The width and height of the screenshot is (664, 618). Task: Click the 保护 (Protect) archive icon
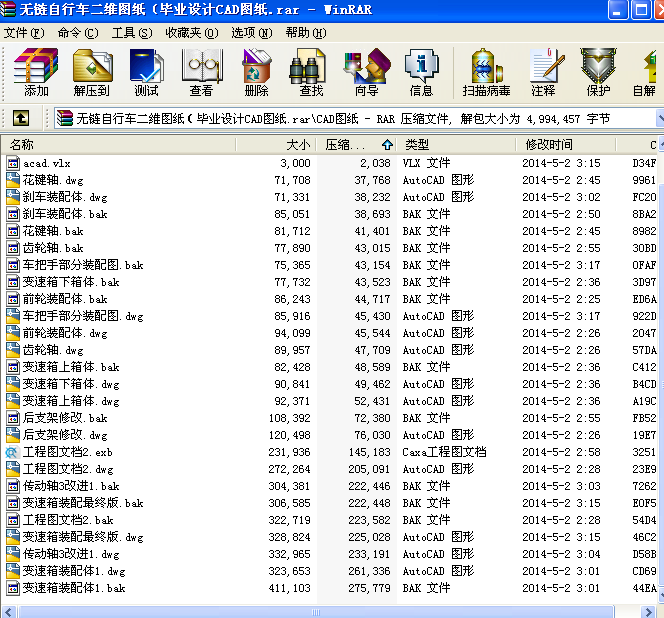598,72
